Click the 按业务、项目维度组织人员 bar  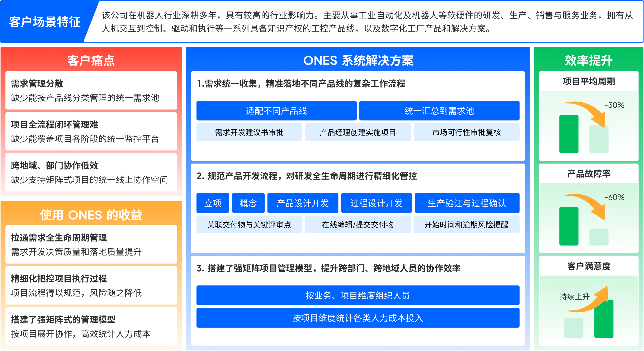click(358, 295)
